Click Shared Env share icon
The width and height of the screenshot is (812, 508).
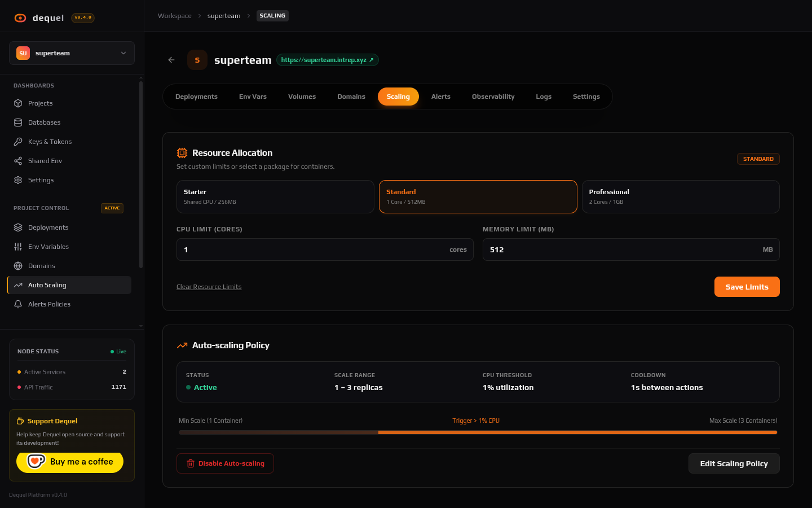tap(18, 161)
